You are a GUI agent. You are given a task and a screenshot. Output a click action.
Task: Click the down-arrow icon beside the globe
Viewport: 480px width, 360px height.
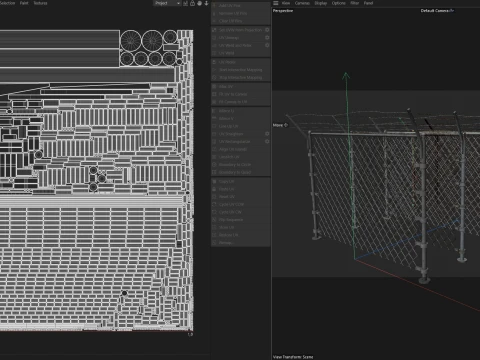point(206,3)
